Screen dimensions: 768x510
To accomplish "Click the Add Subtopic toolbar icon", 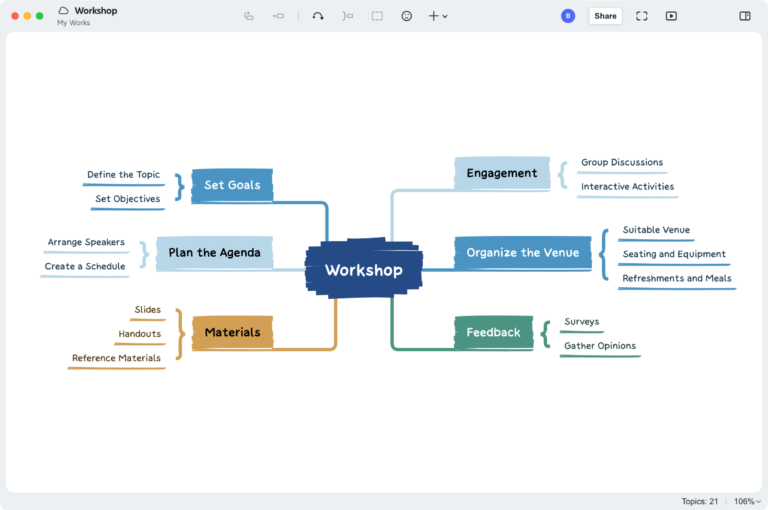I will [278, 16].
